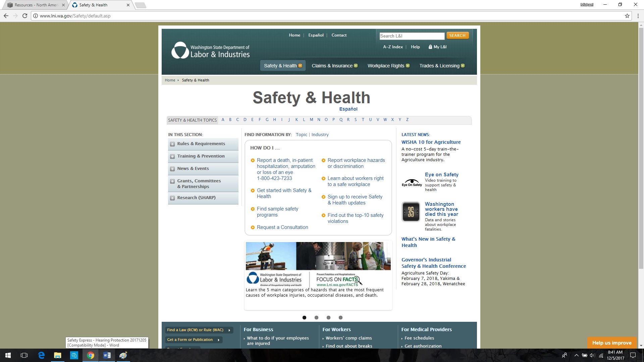Viewport: 644px width, 362px height.
Task: Click the browser forward arrow
Action: pyautogui.click(x=15, y=16)
